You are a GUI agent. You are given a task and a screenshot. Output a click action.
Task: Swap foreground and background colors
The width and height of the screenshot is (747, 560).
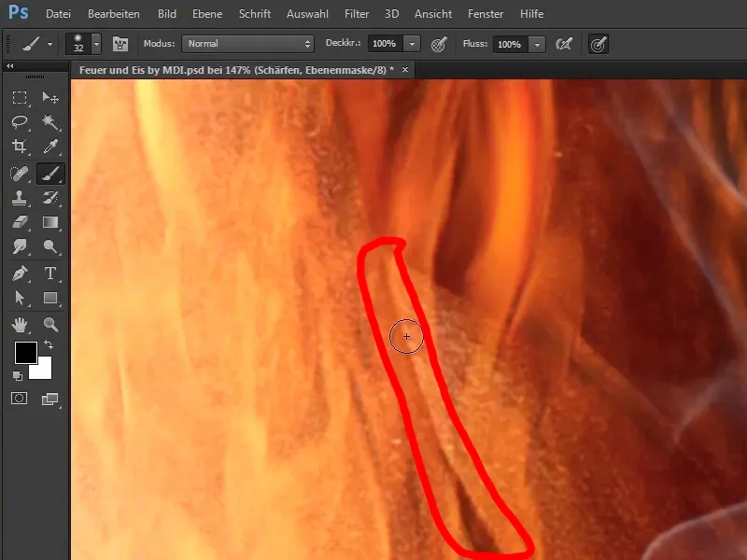coord(49,343)
